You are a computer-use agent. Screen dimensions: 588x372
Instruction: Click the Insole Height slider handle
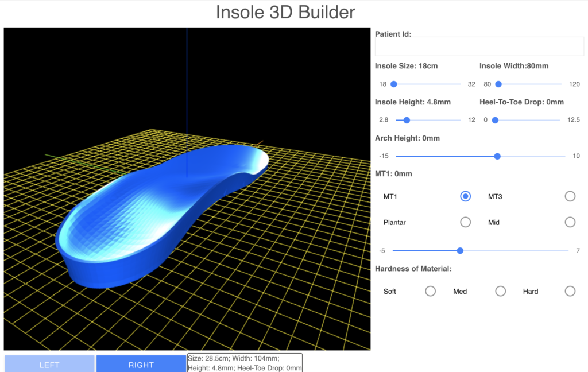[407, 120]
